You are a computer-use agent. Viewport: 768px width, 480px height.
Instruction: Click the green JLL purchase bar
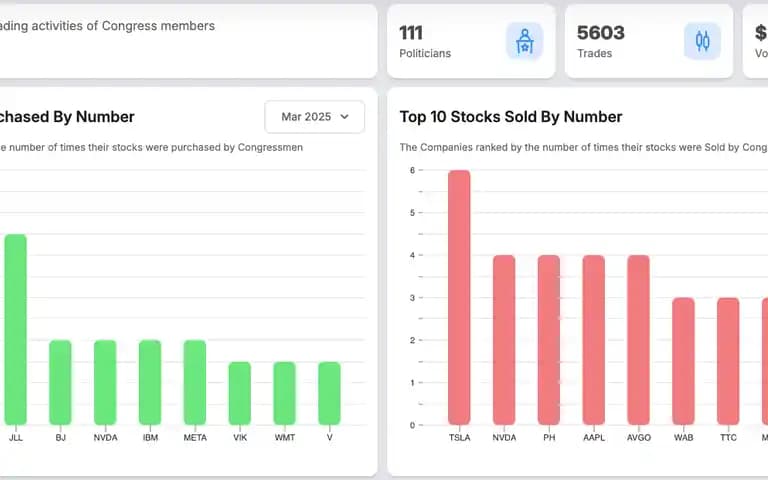(x=16, y=330)
